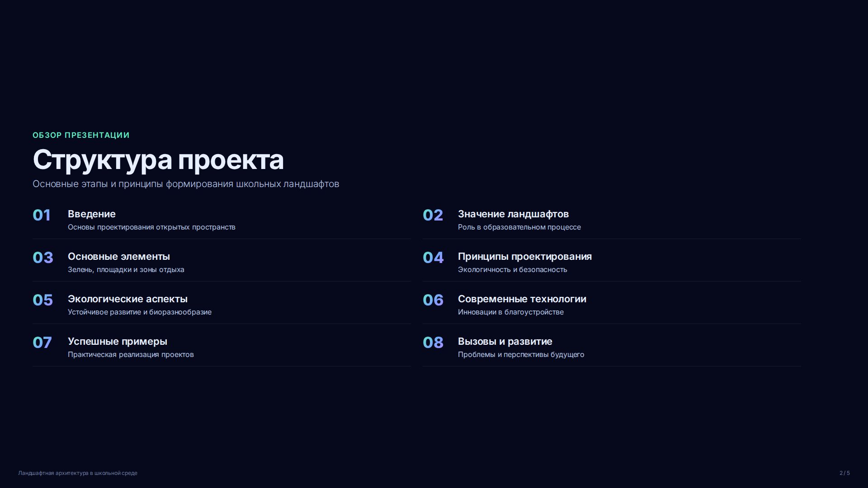Select the 'Принципы проектирования' title
The image size is (868, 488).
coord(525,257)
